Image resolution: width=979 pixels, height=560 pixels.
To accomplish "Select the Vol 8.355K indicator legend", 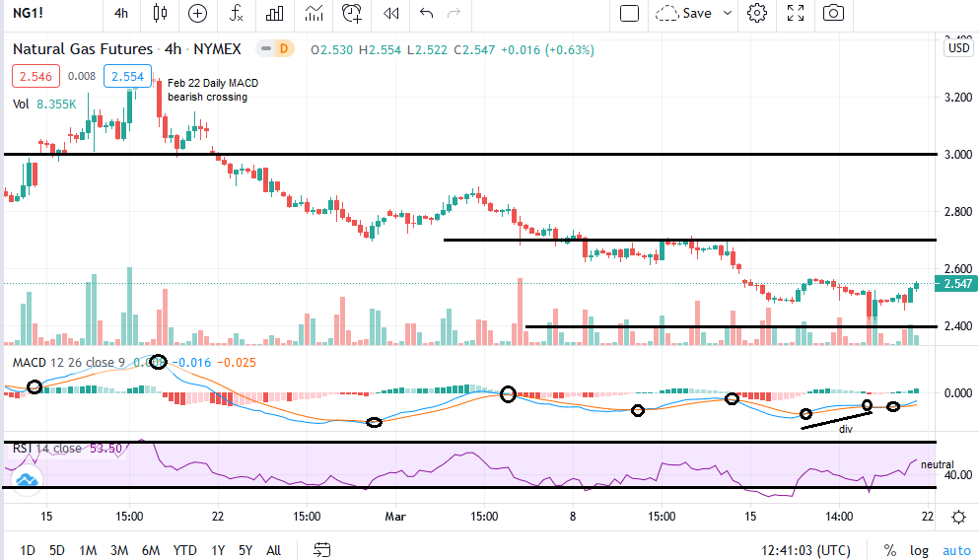I will coord(44,105).
